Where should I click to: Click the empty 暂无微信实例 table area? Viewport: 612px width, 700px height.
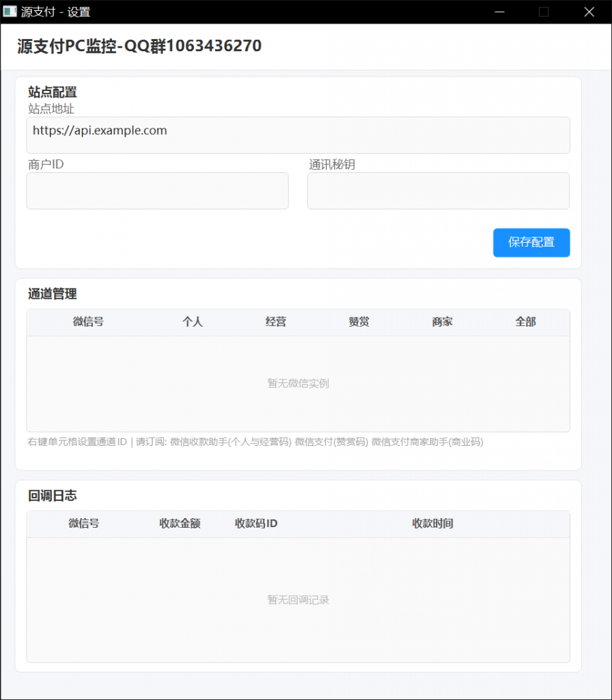[x=298, y=383]
